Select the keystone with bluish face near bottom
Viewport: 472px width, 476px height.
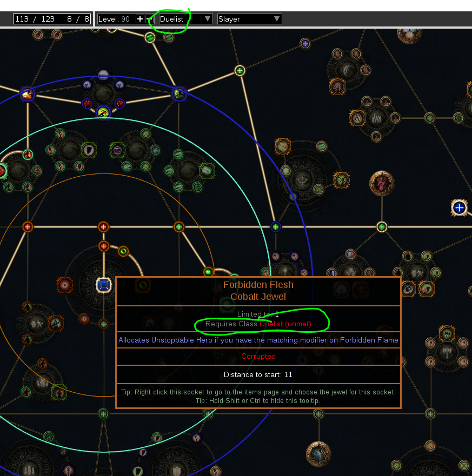tap(318, 454)
